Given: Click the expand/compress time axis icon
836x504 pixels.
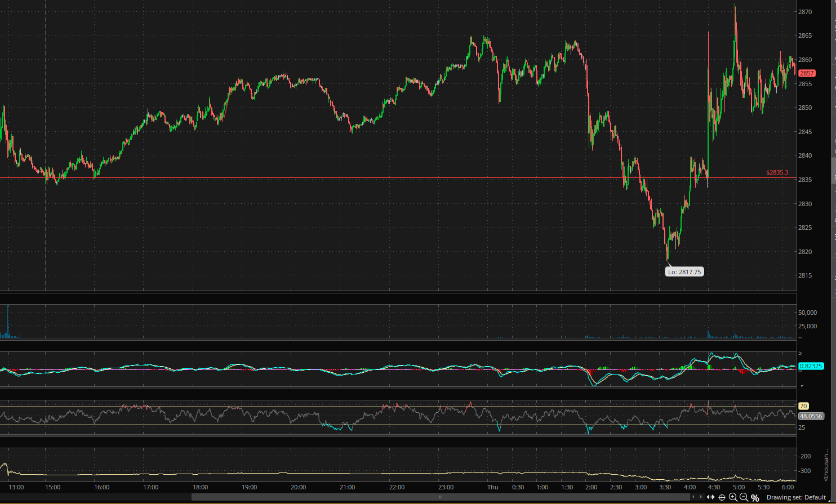Looking at the screenshot, I should [710, 497].
